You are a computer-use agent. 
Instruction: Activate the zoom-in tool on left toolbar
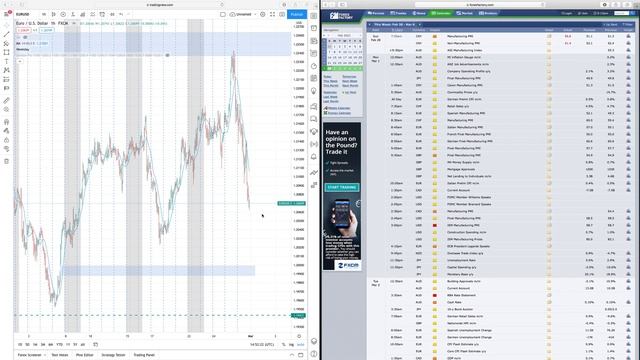pos(6,109)
